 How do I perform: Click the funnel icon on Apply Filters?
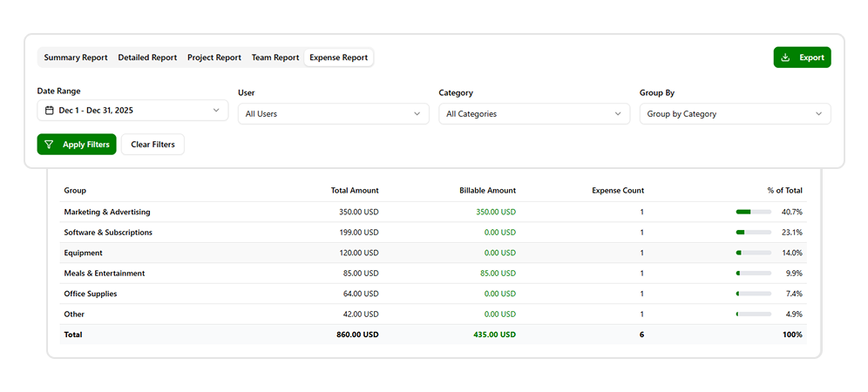[x=50, y=145]
